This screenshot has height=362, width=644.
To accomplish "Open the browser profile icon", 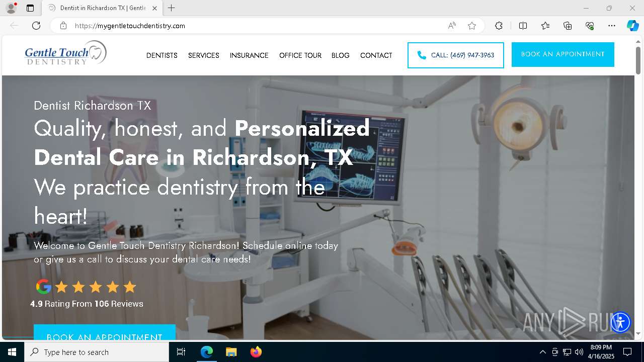I will [11, 8].
